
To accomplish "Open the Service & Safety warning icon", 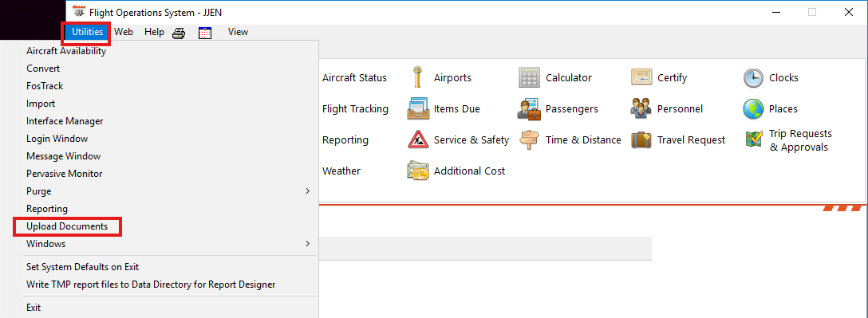I will coord(418,139).
